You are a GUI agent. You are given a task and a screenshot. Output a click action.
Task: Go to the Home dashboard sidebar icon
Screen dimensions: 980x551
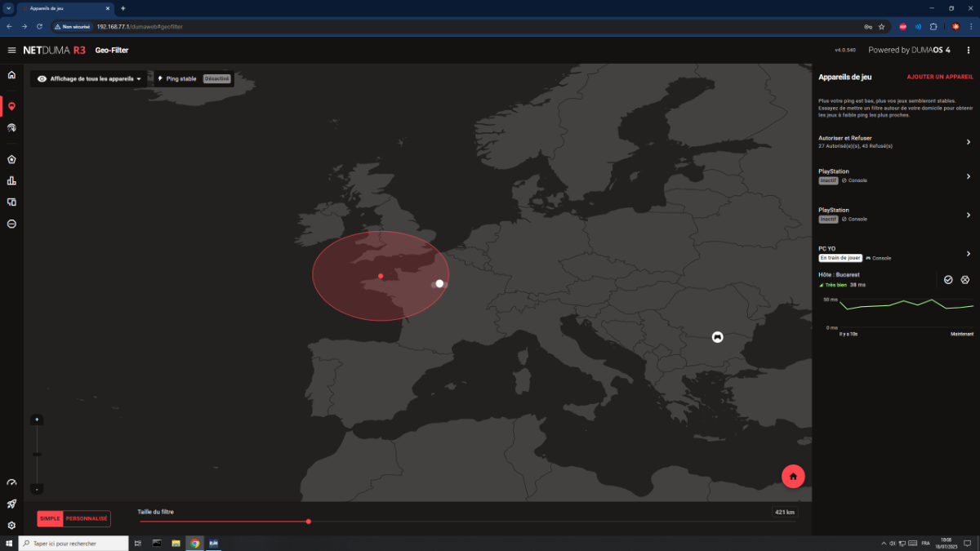tap(11, 75)
